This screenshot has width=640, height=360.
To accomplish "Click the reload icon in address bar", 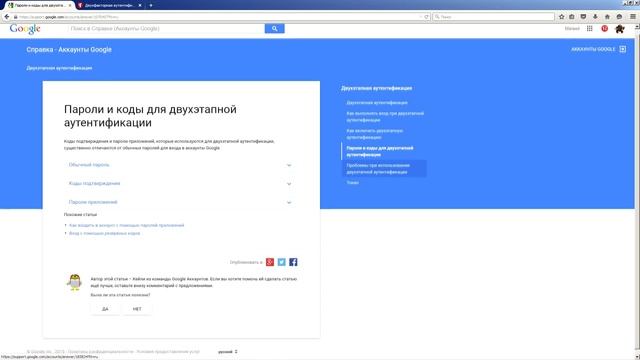I will (x=427, y=17).
